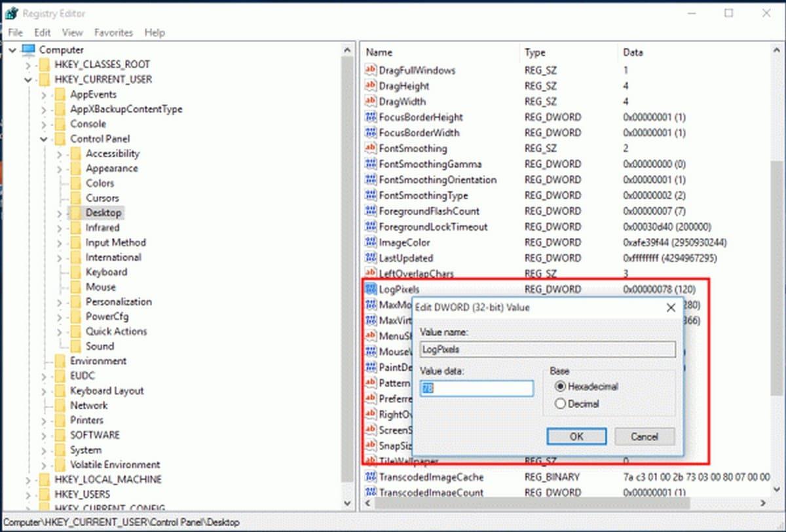Click the TranscodedImageCache binary icon
Viewport: 786px width, 532px height.
(x=371, y=477)
